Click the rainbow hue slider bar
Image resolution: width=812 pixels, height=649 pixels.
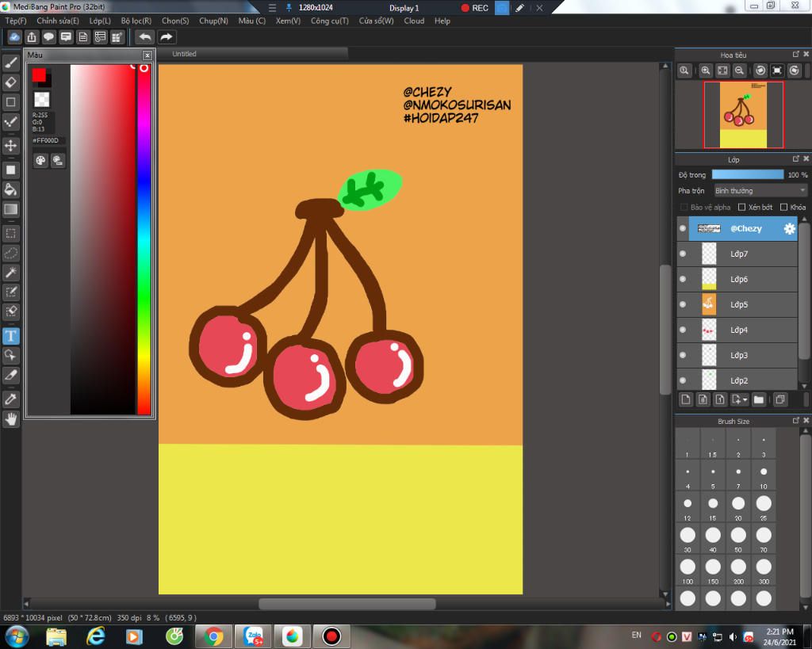click(144, 239)
